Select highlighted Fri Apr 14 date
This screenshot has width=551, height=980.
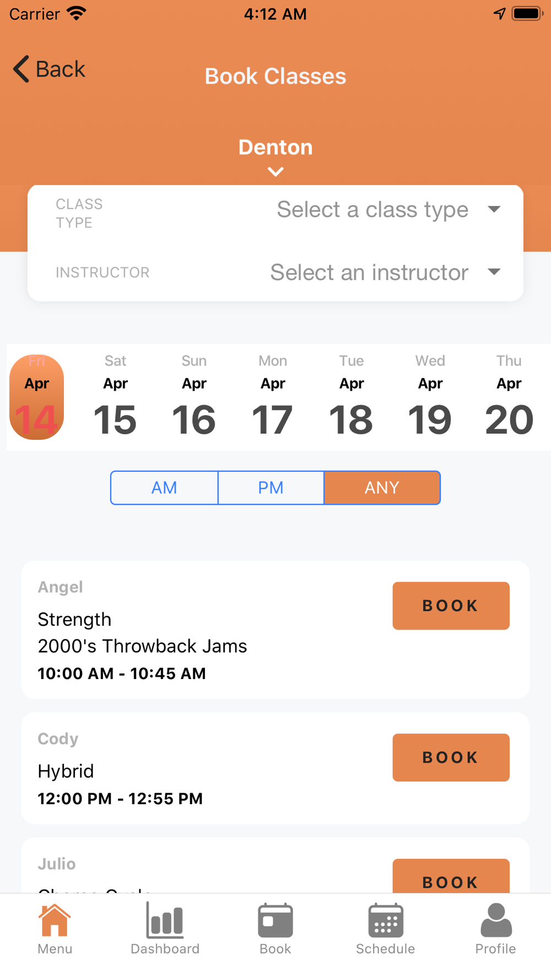pyautogui.click(x=36, y=397)
